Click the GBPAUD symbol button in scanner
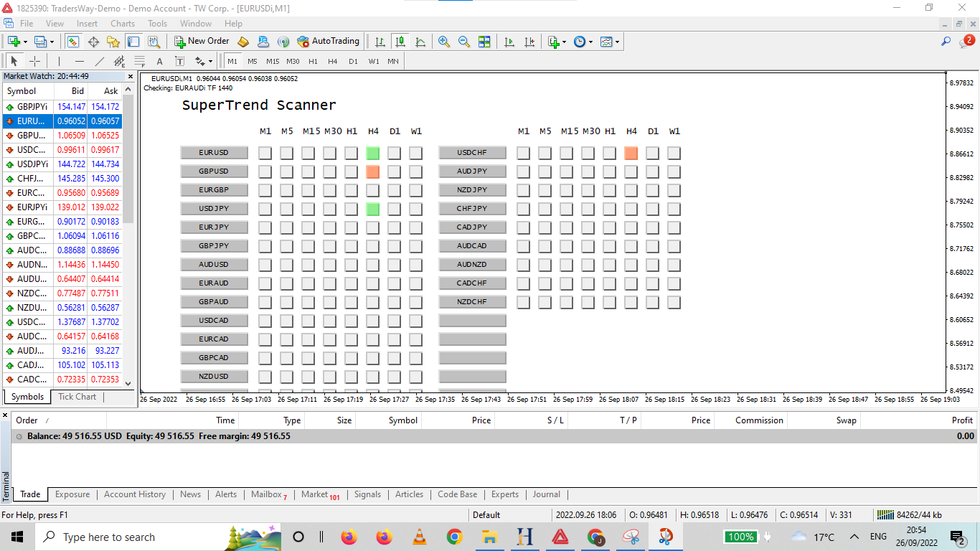Image resolution: width=980 pixels, height=551 pixels. click(214, 302)
